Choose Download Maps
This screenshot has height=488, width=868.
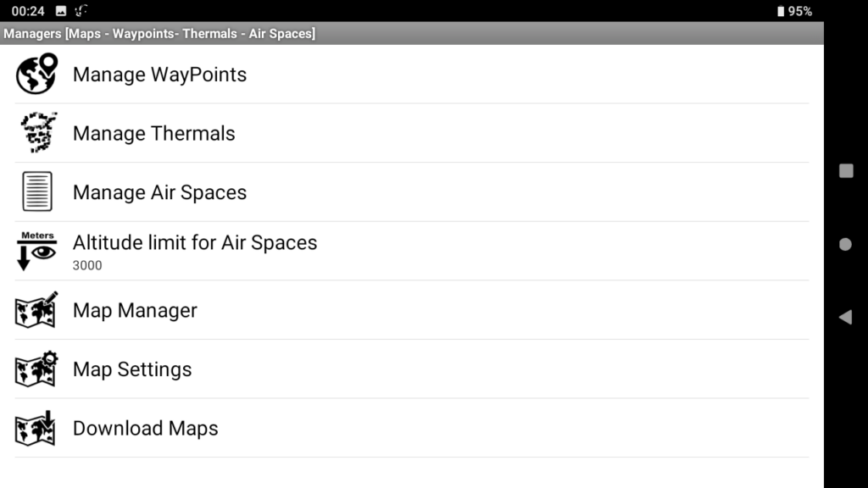pos(411,428)
